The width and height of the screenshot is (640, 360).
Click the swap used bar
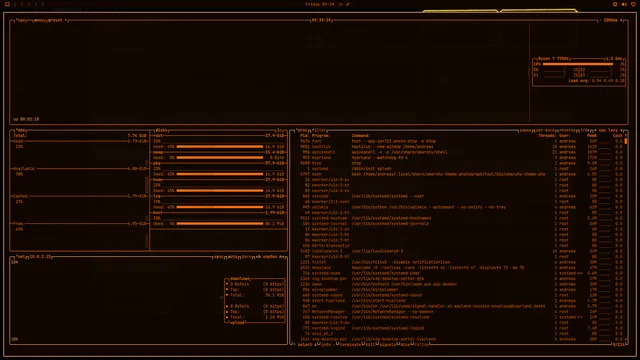(x=220, y=158)
